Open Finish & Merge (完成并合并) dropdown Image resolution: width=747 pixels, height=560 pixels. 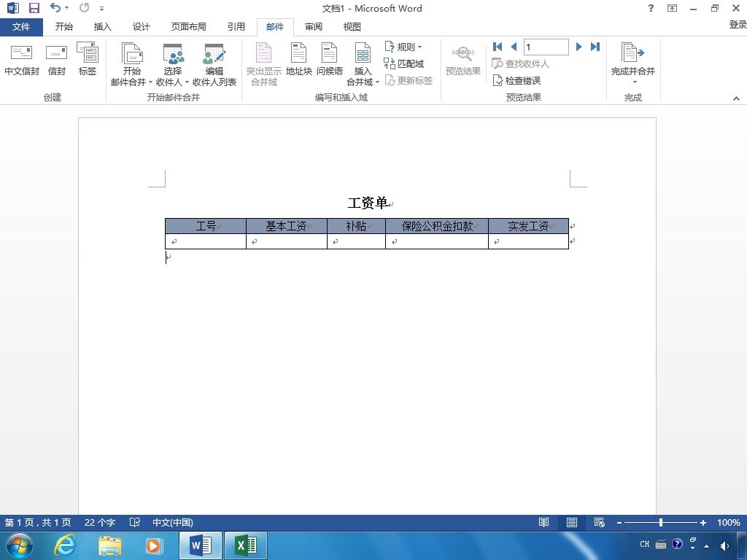633,63
